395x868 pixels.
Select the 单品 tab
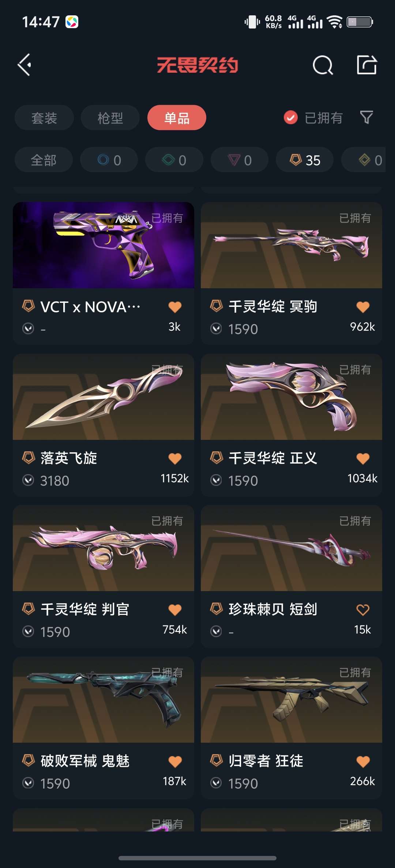pyautogui.click(x=177, y=118)
